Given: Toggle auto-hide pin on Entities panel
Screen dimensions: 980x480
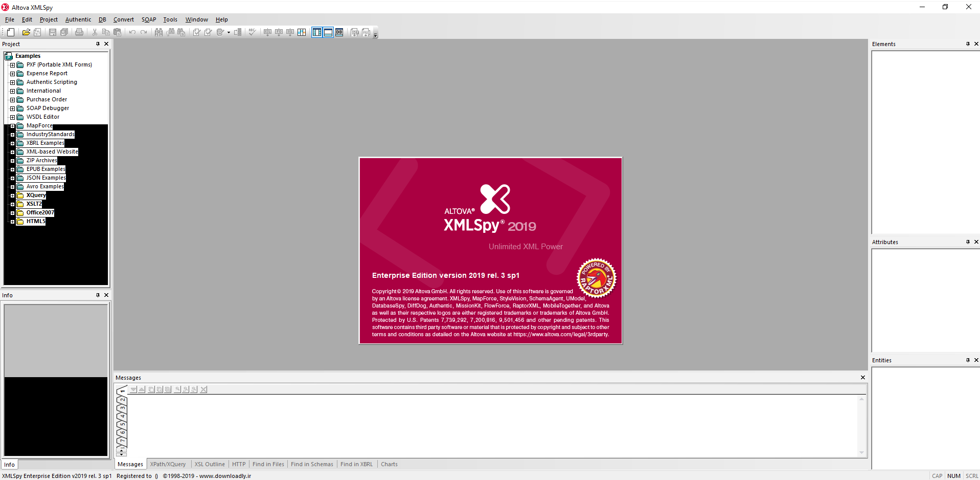Looking at the screenshot, I should pyautogui.click(x=968, y=360).
